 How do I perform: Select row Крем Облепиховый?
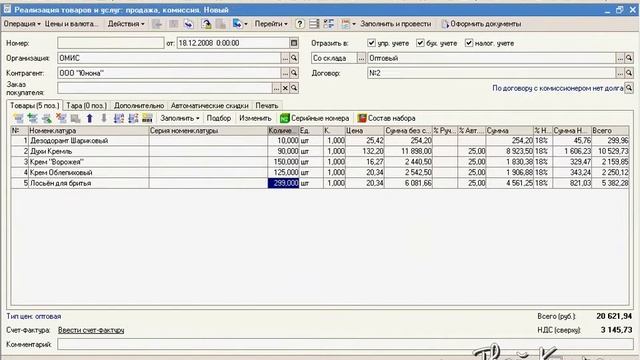tap(320, 173)
